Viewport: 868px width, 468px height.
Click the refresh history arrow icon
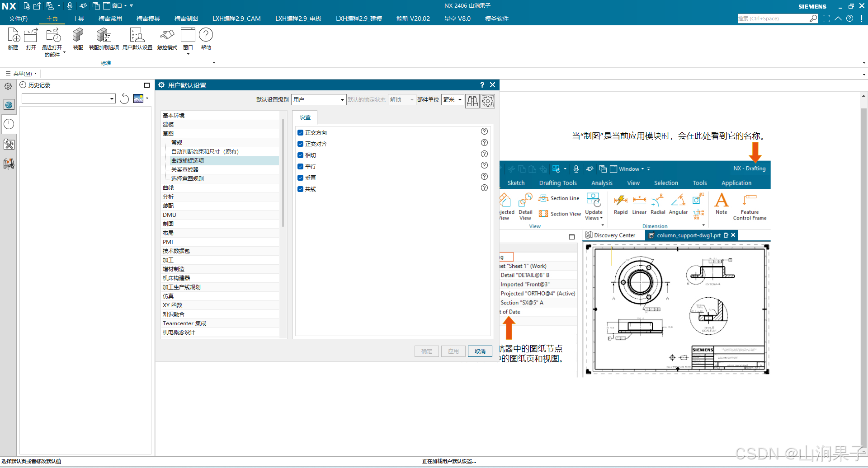[x=124, y=98]
